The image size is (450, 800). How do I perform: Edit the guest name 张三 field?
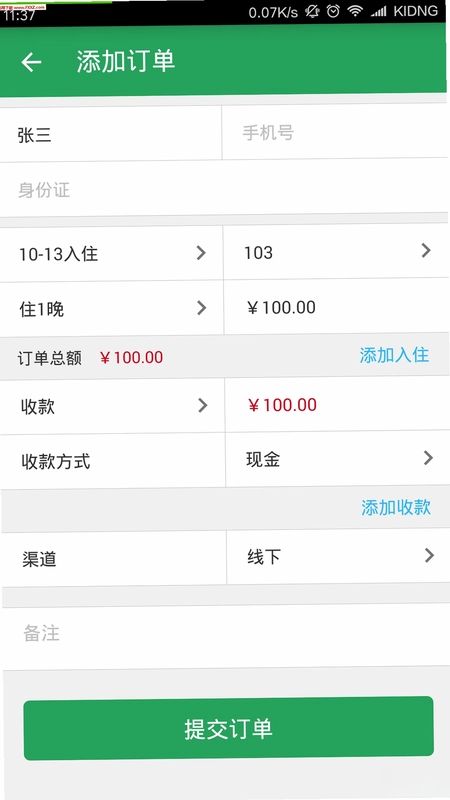111,134
